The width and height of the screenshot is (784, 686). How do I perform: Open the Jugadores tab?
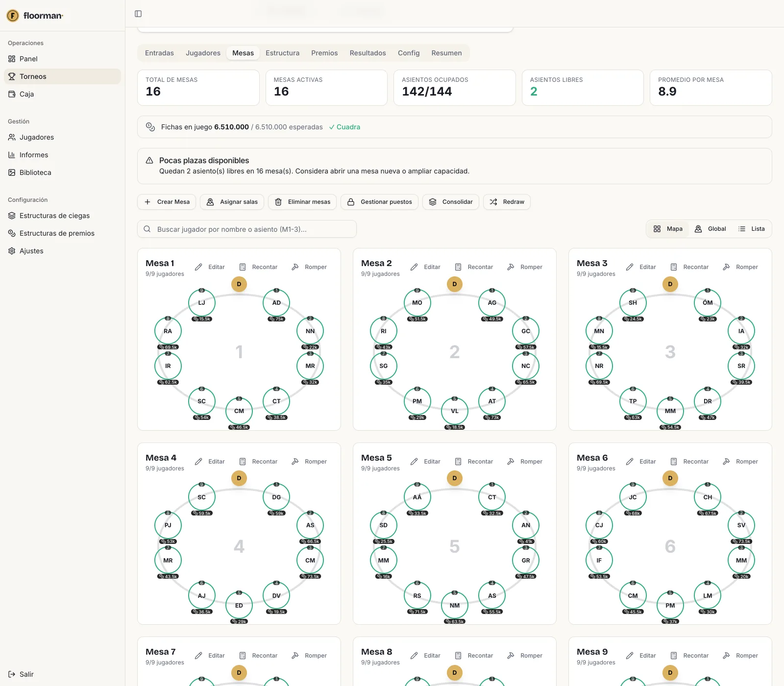(203, 53)
